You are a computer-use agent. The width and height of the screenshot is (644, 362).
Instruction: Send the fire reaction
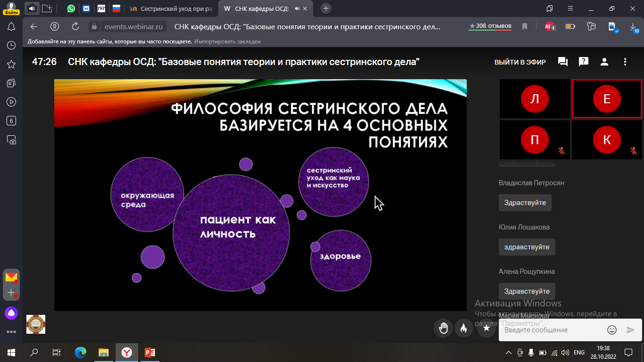click(x=463, y=328)
